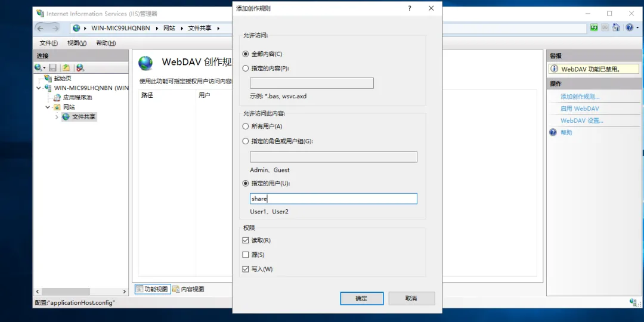The width and height of the screenshot is (644, 322).
Task: Click the globe icon in the address breadcrumb
Action: 76,29
